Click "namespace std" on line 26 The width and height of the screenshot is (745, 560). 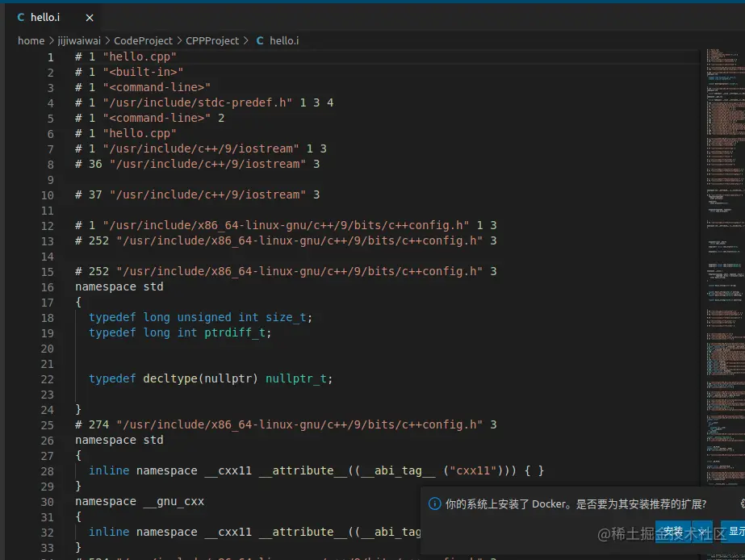pyautogui.click(x=119, y=440)
